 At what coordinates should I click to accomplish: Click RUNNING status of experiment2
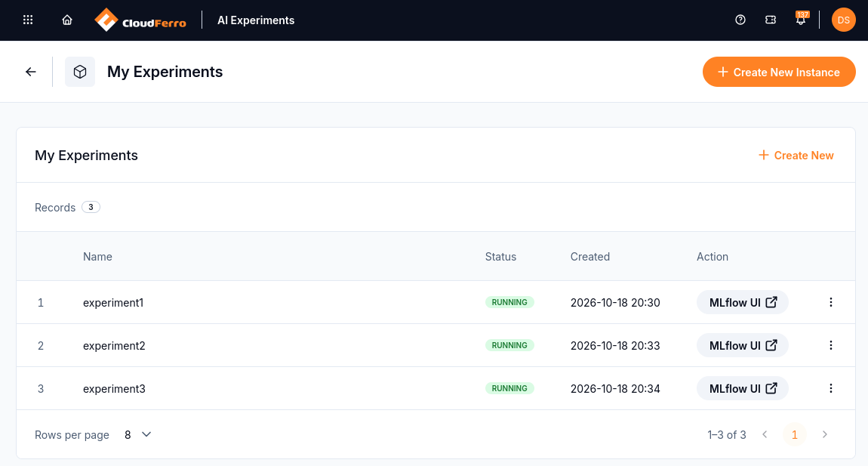click(x=509, y=345)
